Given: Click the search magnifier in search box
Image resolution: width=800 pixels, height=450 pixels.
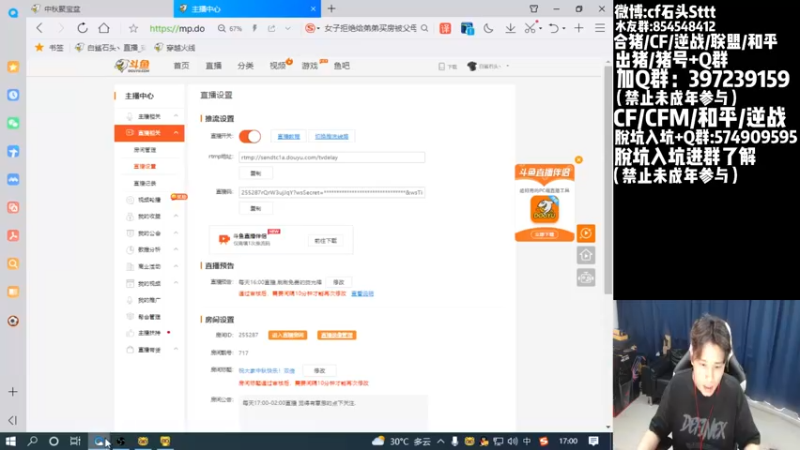Looking at the screenshot, I should pyautogui.click(x=424, y=29).
